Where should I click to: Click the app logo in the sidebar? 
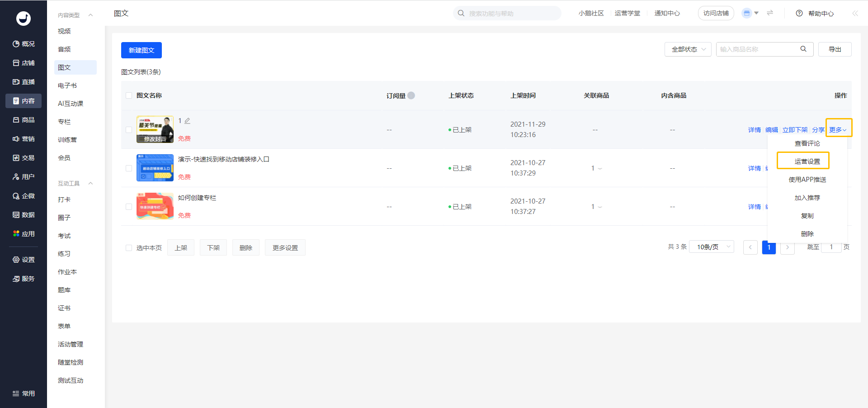24,18
